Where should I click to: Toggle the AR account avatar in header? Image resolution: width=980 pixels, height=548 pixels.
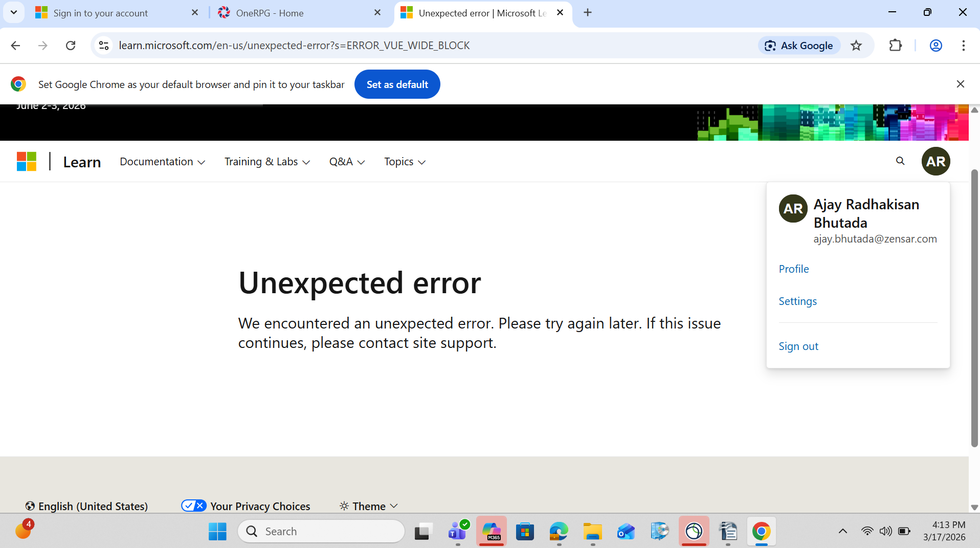tap(936, 161)
